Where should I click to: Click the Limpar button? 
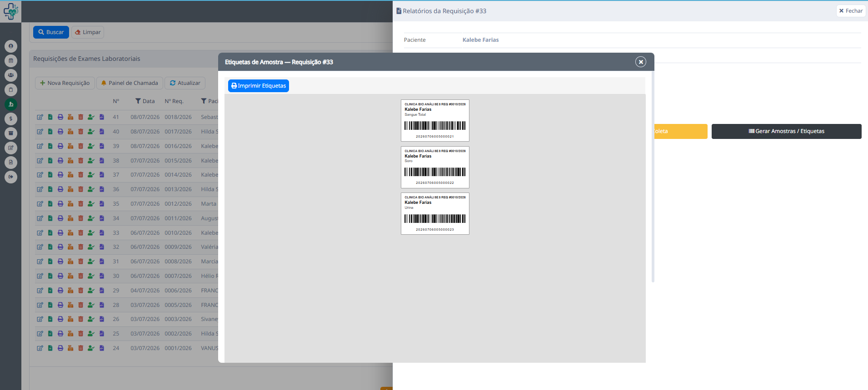[x=88, y=32]
